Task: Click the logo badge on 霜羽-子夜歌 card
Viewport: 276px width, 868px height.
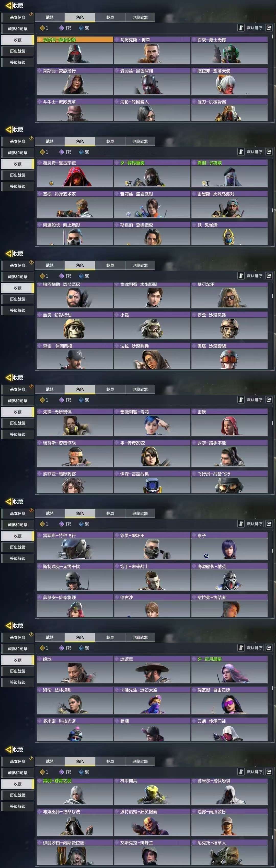Action: (205, 184)
